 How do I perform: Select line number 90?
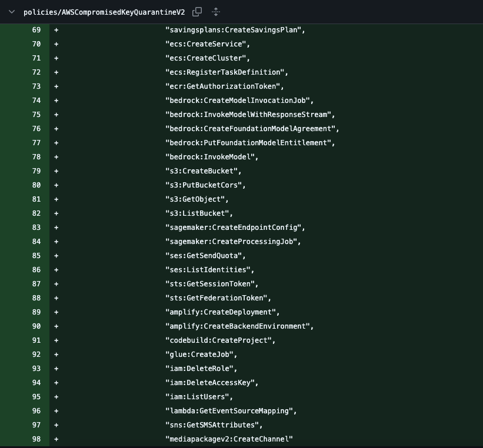click(36, 326)
